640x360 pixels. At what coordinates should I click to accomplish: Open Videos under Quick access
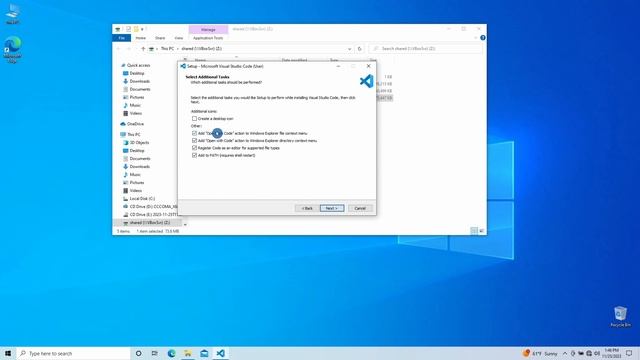click(136, 113)
